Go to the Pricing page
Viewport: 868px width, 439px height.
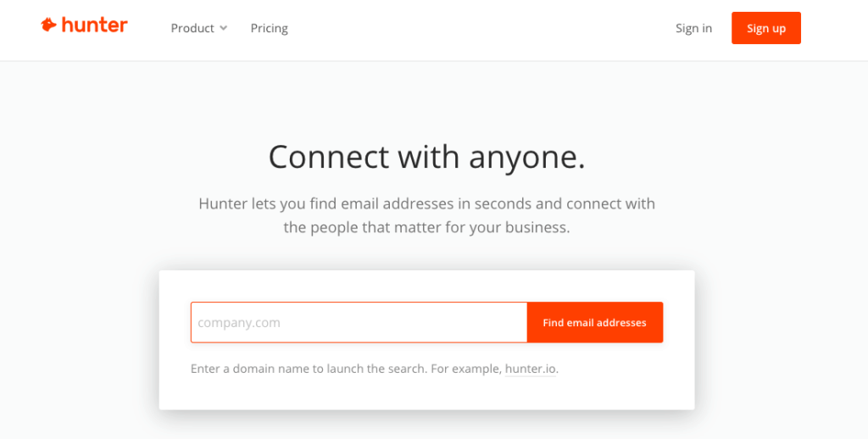(269, 28)
